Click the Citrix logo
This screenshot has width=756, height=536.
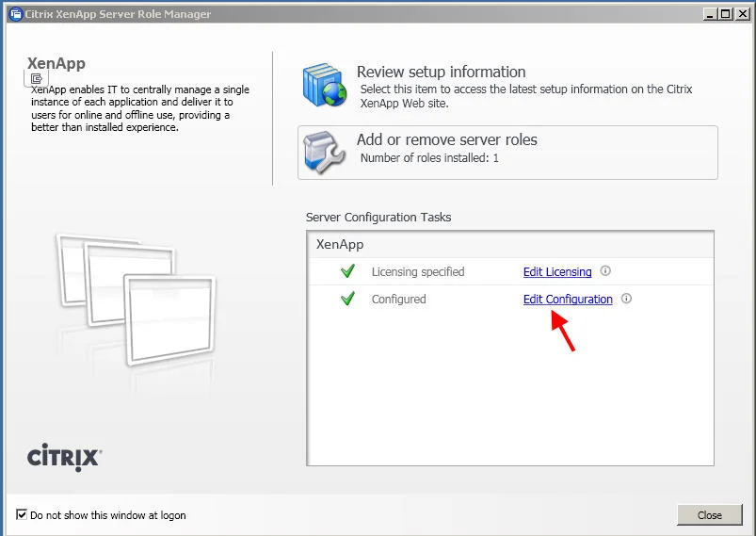[64, 458]
